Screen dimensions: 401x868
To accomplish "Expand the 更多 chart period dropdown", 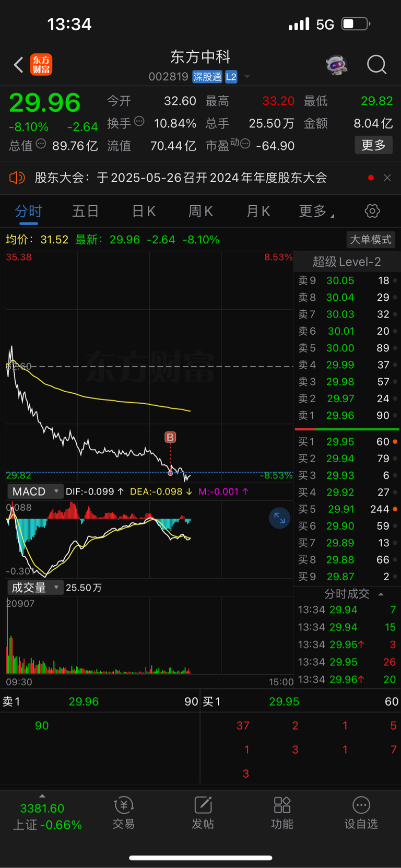I will pyautogui.click(x=316, y=211).
